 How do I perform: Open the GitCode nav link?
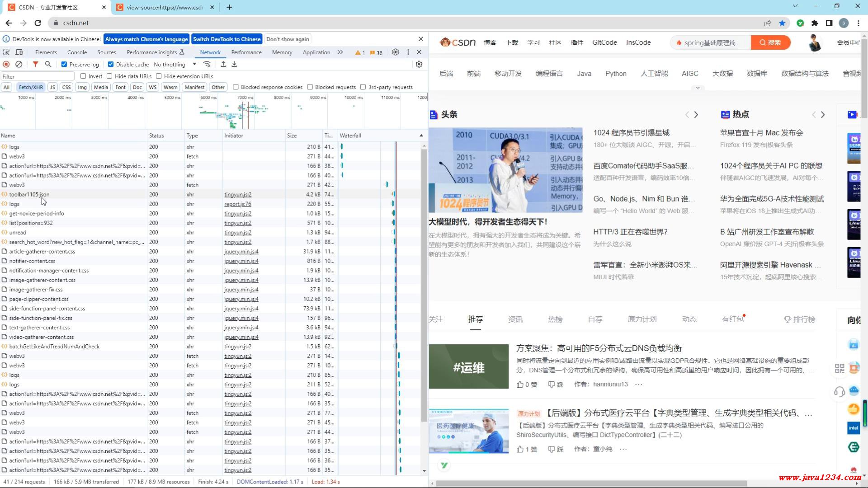(x=604, y=42)
